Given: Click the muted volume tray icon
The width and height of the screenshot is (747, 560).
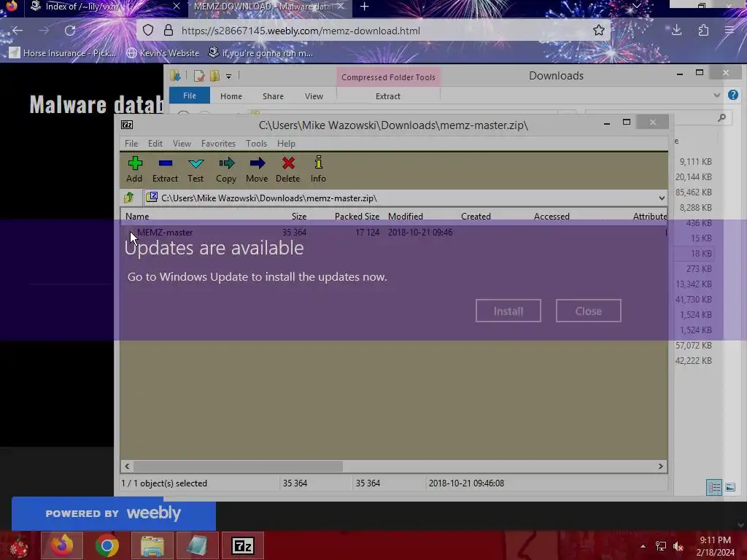Looking at the screenshot, I should click(678, 546).
